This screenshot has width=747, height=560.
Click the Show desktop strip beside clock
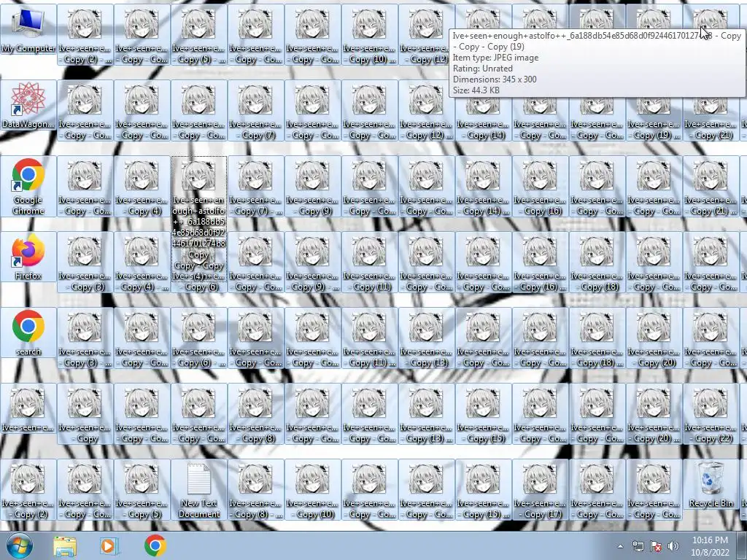click(742, 546)
